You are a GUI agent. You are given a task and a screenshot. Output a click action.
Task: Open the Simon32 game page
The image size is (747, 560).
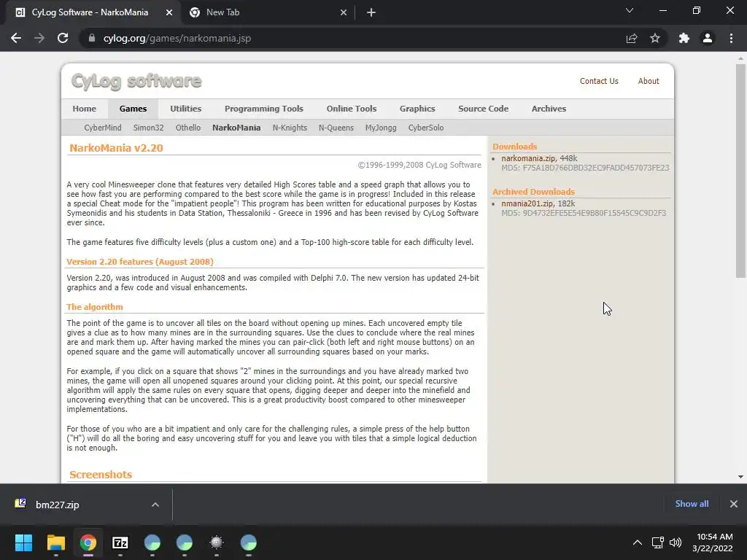(x=148, y=128)
